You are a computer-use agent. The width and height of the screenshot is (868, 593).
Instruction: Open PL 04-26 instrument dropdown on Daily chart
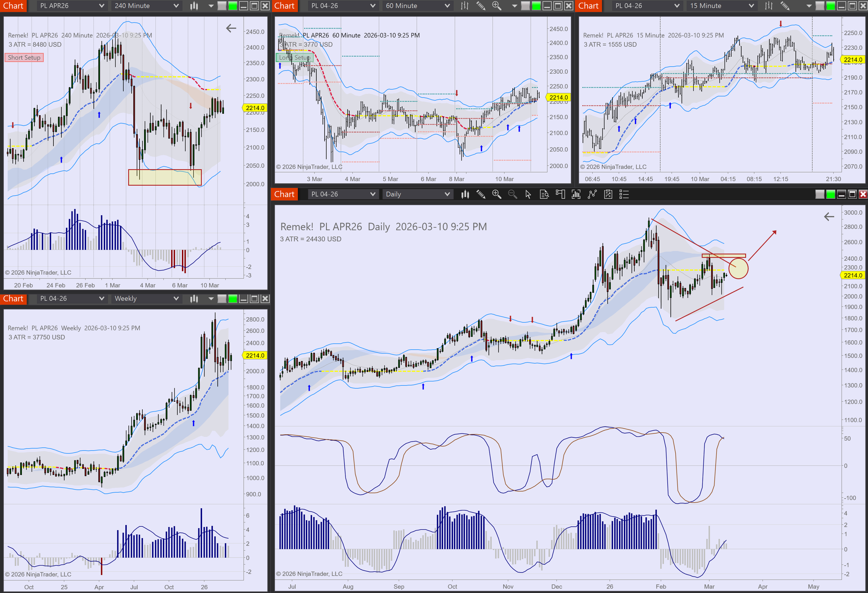pyautogui.click(x=342, y=194)
